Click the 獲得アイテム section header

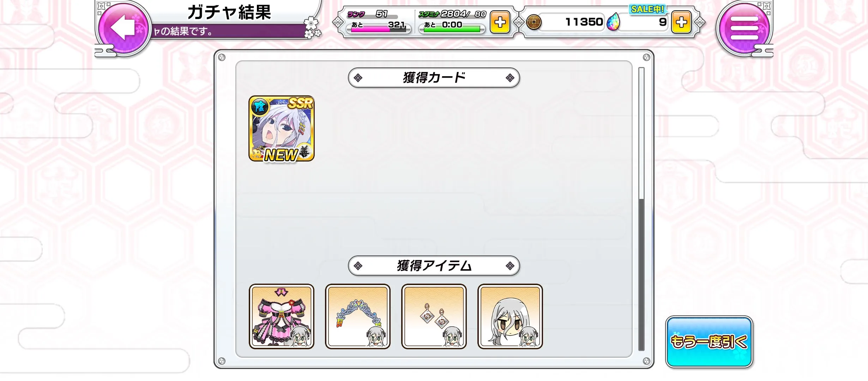434,266
